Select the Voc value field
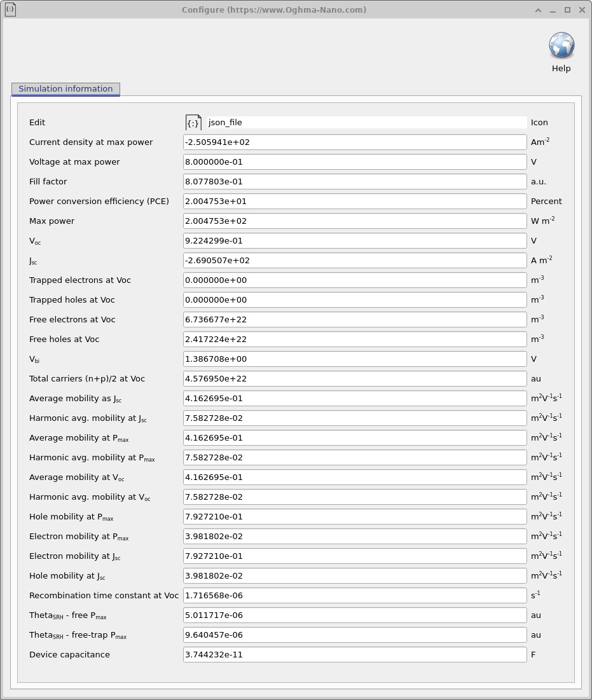This screenshot has width=592, height=700. [x=355, y=240]
